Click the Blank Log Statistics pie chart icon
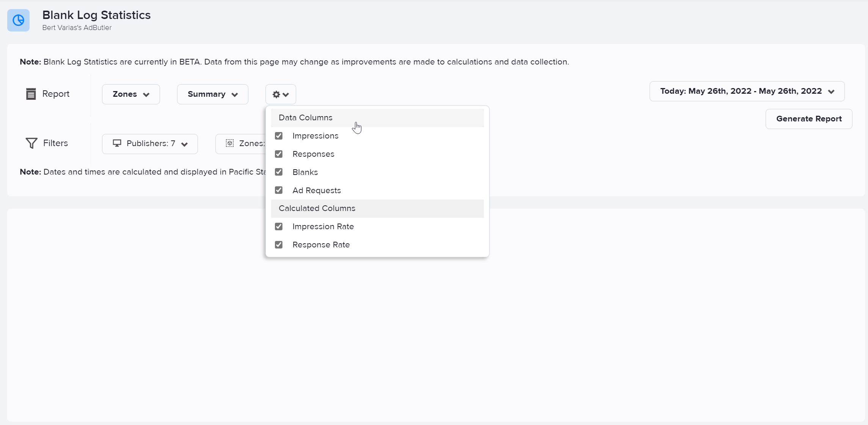 click(x=18, y=20)
